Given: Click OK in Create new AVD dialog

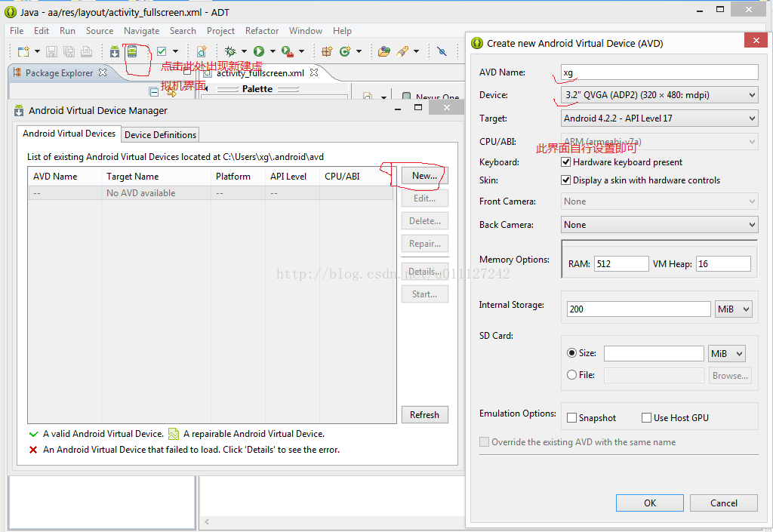Looking at the screenshot, I should click(x=650, y=503).
